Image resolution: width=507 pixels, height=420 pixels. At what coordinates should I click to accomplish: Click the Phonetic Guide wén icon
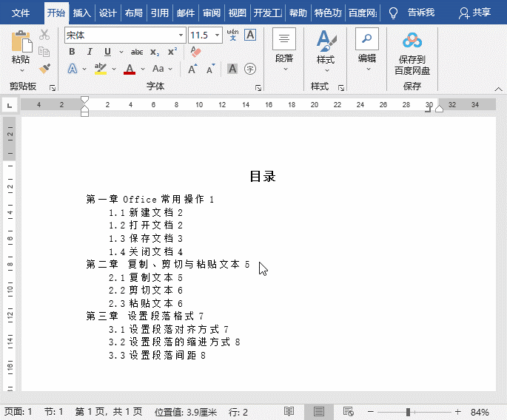pyautogui.click(x=232, y=35)
